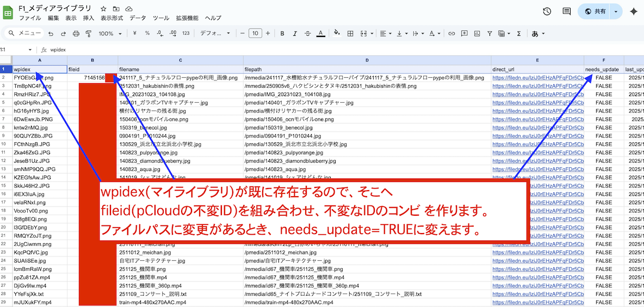The image size is (644, 307).
Task: Open the ファイル menu
Action: pyautogui.click(x=30, y=18)
